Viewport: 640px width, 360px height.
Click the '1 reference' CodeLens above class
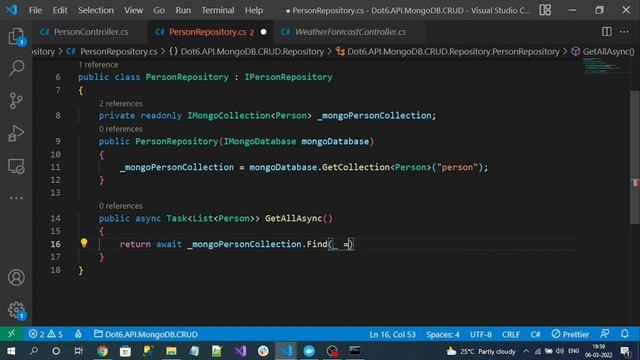click(x=98, y=64)
